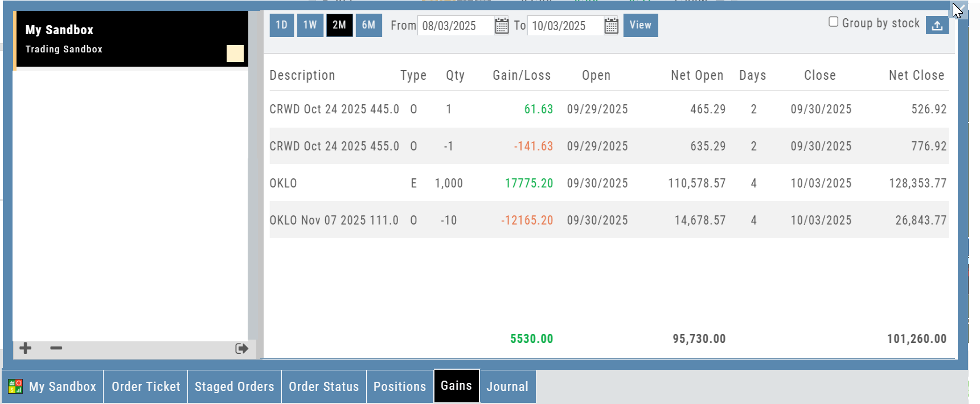
Task: Click the minus icon to remove account
Action: click(56, 348)
